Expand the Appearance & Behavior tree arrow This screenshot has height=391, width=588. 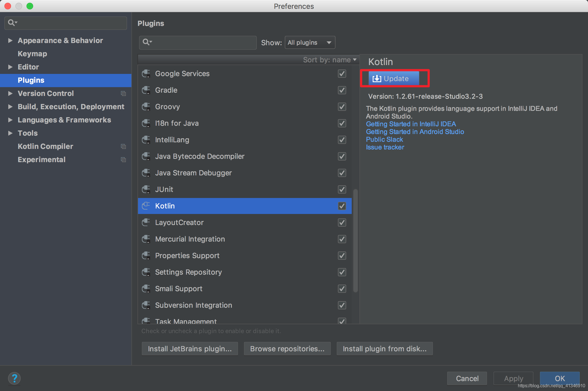point(10,41)
